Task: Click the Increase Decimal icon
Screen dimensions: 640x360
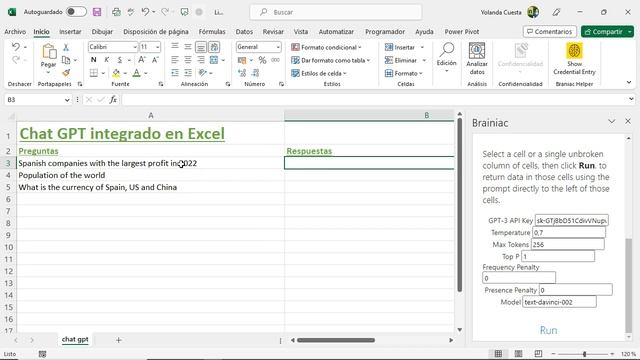Action: (x=242, y=73)
